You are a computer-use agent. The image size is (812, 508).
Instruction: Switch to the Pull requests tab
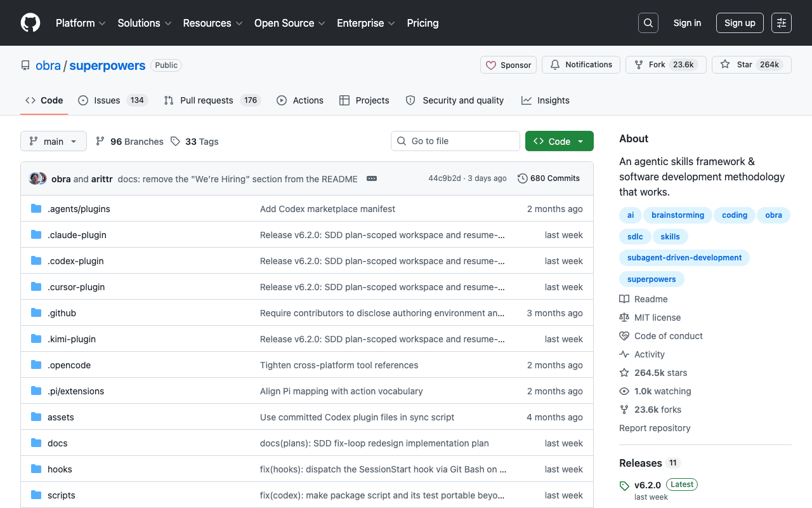tap(213, 100)
